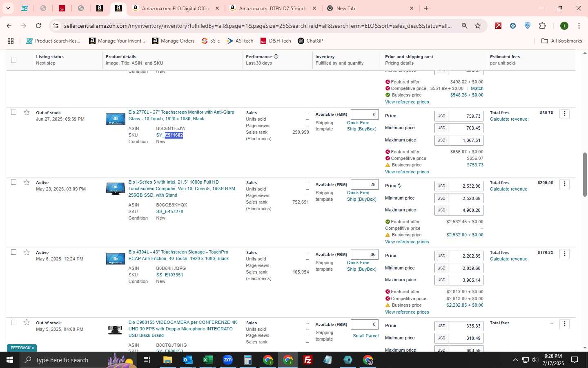Select all listings header checkbox

point(13,60)
